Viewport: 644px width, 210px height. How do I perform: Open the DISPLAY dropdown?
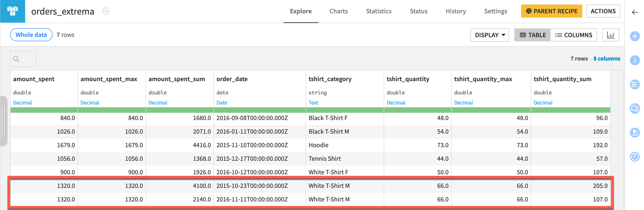coord(490,35)
